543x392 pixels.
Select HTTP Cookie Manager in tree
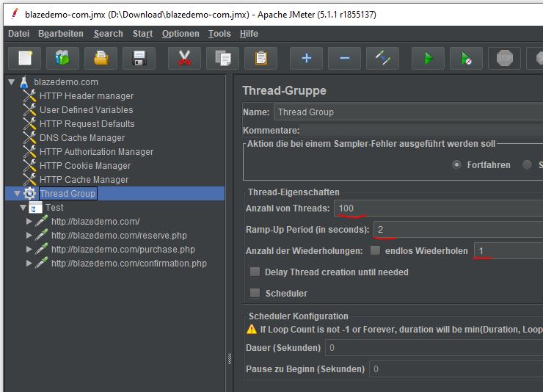tap(84, 166)
